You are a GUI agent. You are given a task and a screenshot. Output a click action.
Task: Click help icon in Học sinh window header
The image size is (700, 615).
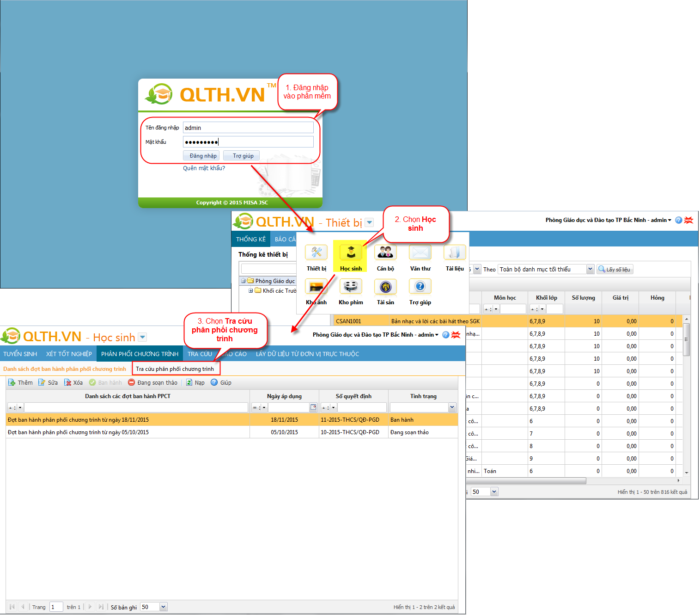pos(446,335)
